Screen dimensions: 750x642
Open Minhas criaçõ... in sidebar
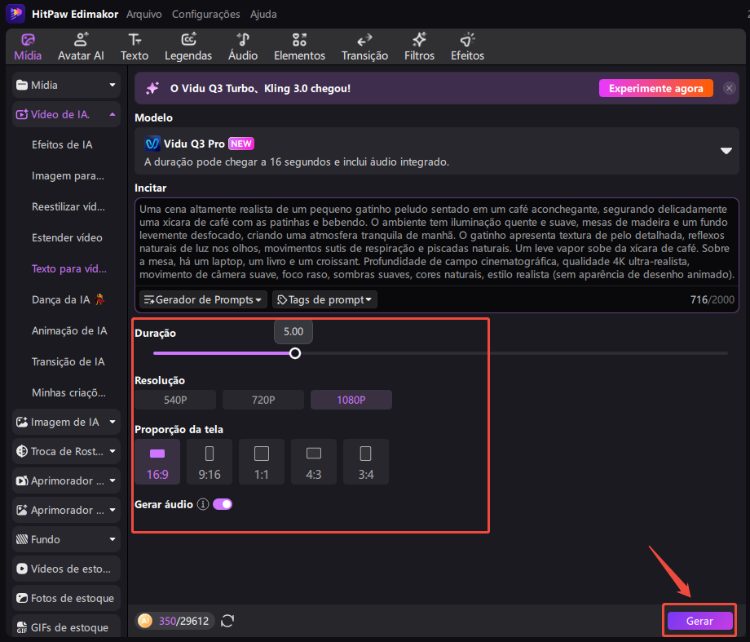click(69, 393)
